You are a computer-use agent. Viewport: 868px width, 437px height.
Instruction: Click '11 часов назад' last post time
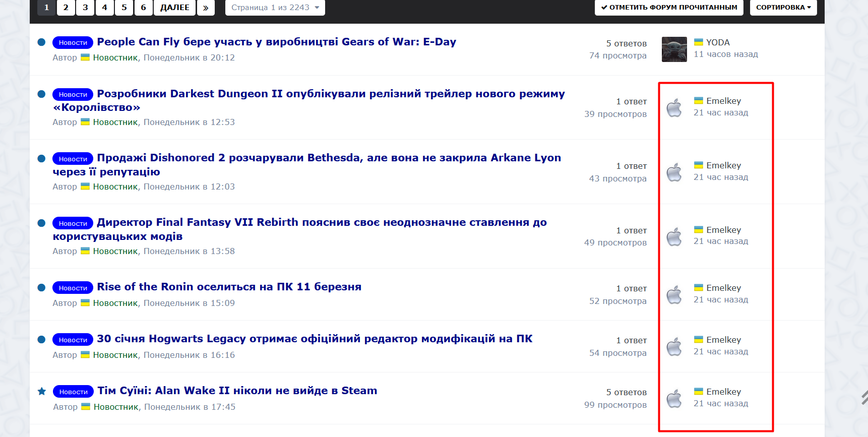[x=726, y=54]
